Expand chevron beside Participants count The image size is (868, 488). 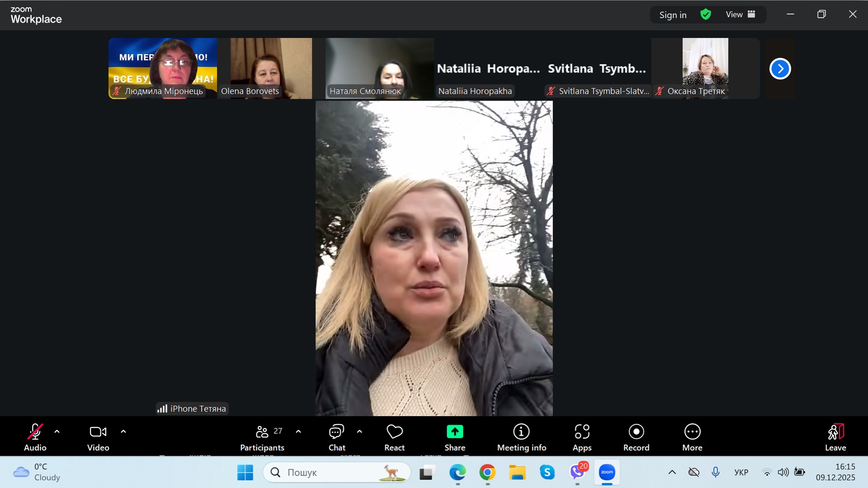(x=298, y=432)
